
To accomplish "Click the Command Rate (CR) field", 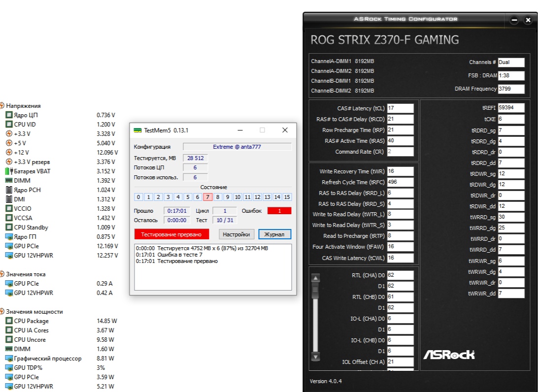I will click(x=401, y=152).
